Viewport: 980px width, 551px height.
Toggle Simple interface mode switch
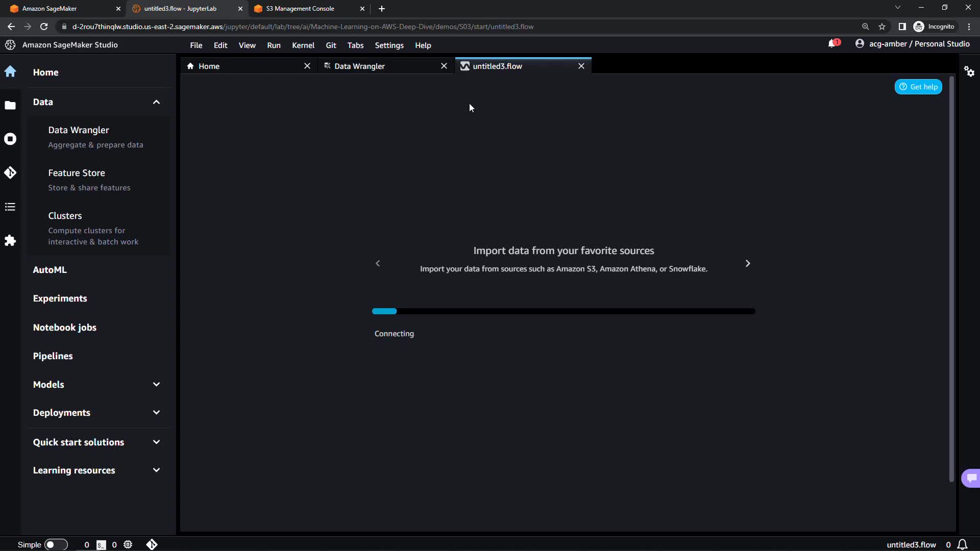coord(56,544)
